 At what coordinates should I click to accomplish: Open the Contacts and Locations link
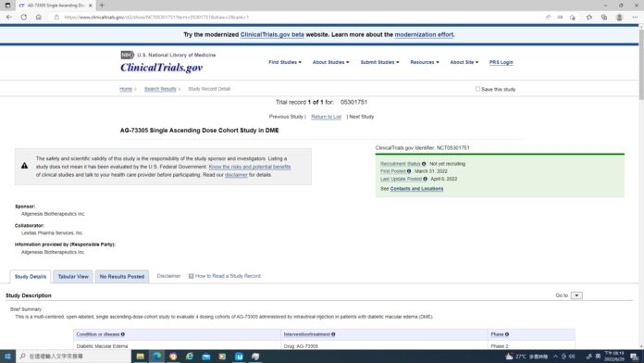point(416,189)
